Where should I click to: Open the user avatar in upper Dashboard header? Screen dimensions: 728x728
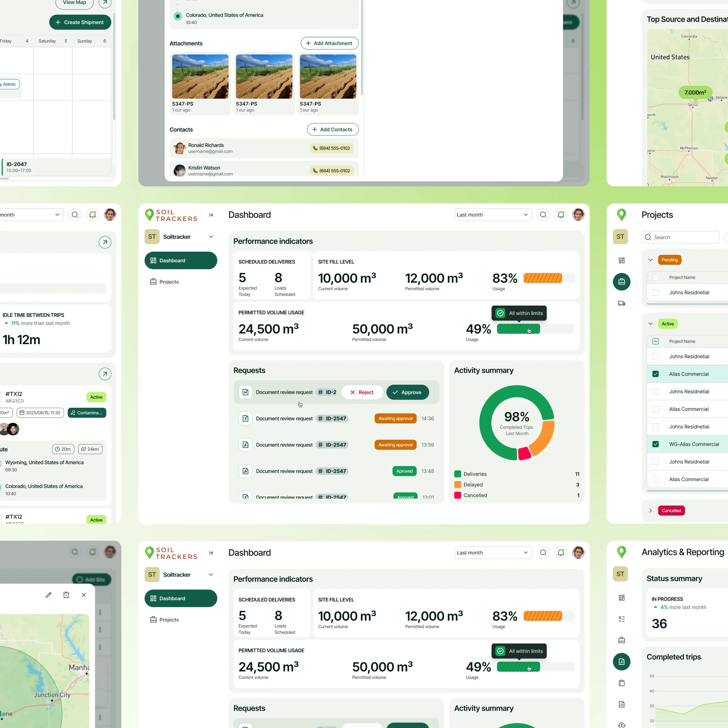coord(578,215)
